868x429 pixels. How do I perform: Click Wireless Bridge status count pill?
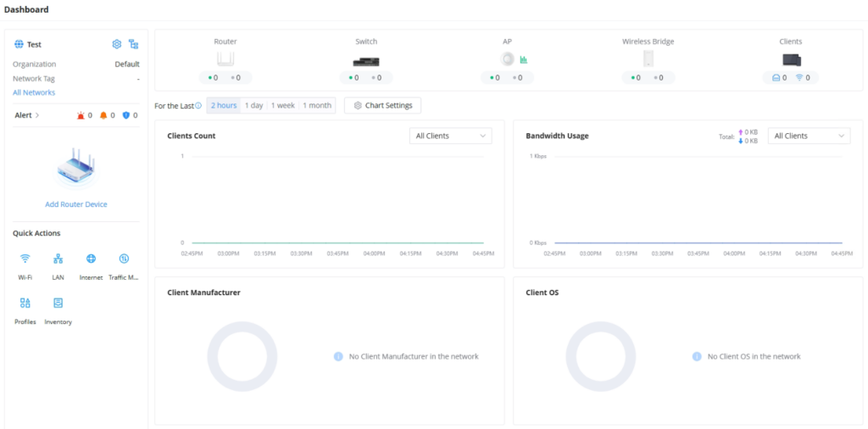pos(648,77)
